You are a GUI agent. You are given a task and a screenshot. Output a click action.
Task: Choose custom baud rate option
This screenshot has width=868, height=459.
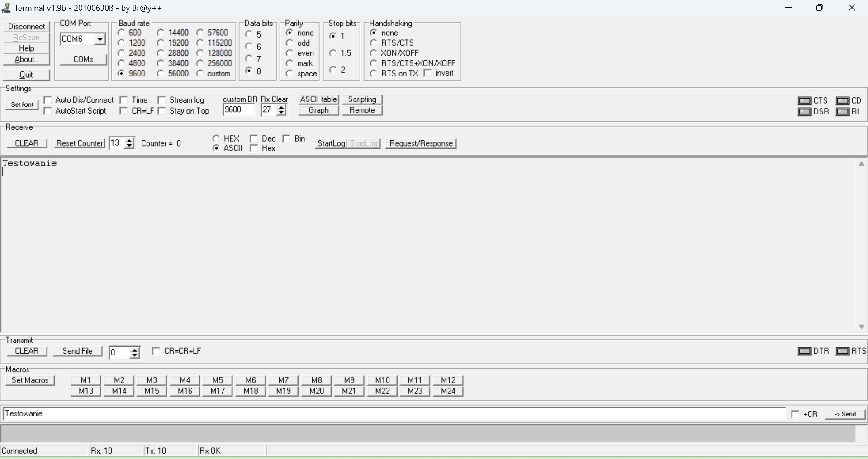[x=200, y=73]
